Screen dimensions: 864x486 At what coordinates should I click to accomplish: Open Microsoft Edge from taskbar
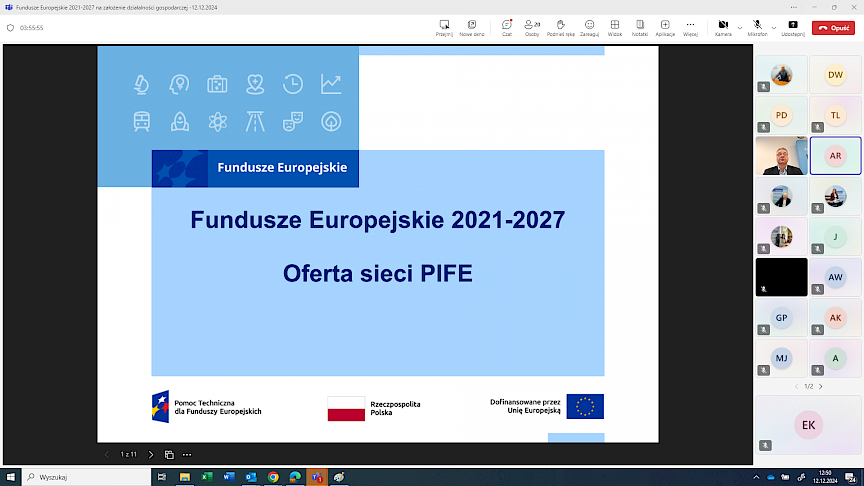coord(295,477)
